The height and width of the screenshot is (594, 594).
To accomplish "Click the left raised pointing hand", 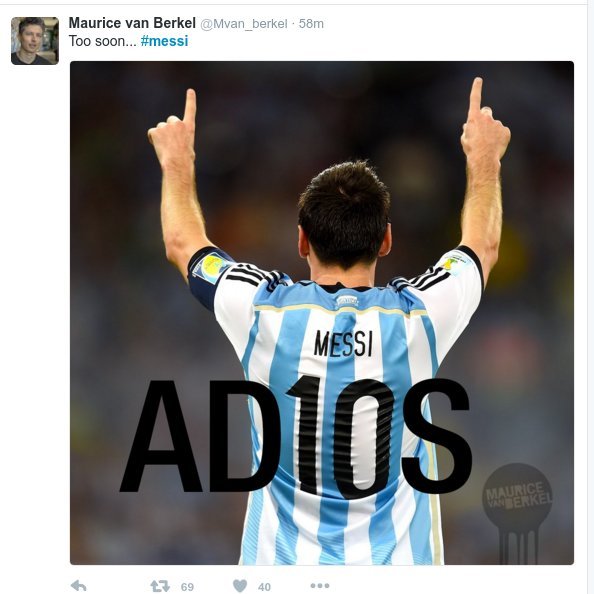I will [x=173, y=129].
